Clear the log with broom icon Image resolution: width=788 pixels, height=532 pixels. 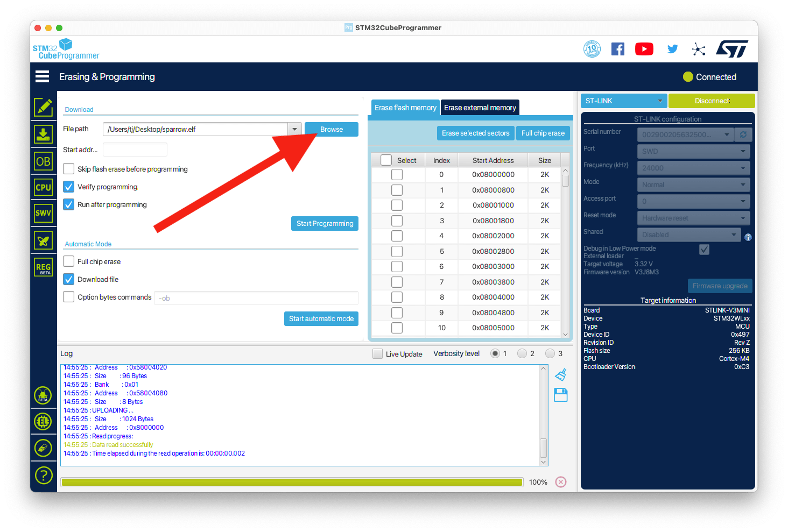click(x=561, y=374)
